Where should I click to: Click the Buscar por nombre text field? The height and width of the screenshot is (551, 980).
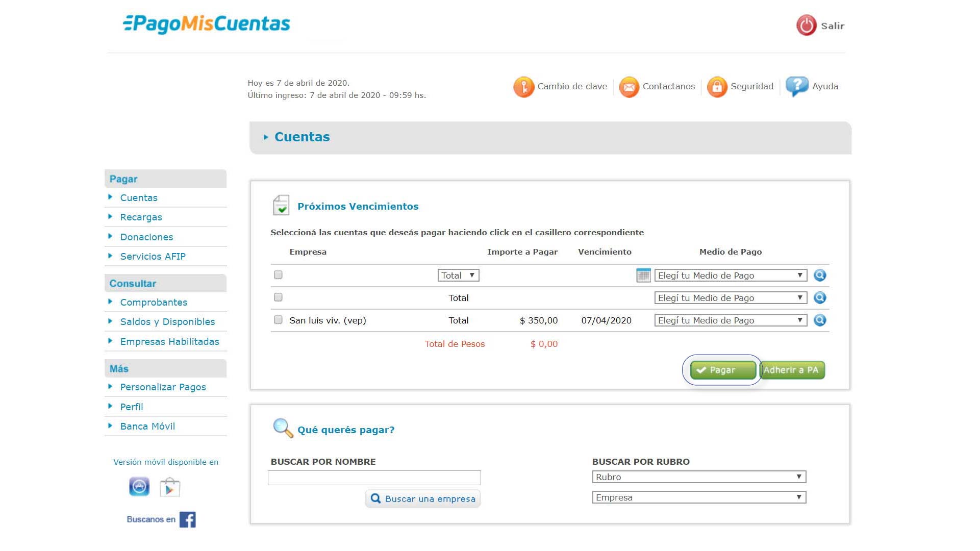374,478
